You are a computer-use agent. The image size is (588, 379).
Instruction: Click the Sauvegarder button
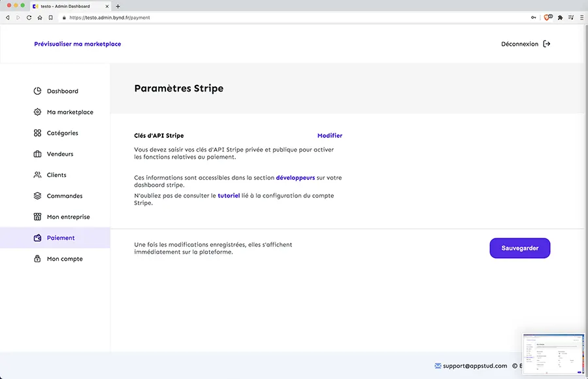pos(520,248)
